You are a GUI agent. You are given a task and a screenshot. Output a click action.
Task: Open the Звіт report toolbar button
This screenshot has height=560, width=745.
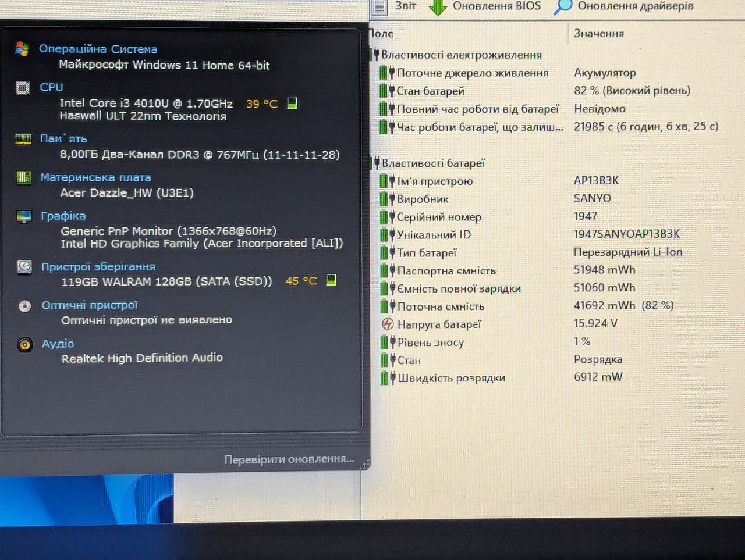point(395,6)
